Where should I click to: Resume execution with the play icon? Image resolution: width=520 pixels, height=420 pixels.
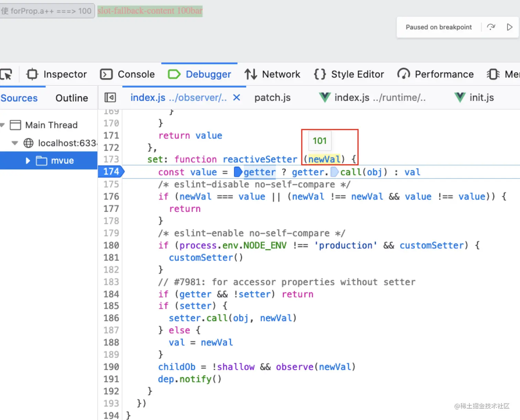(x=509, y=27)
